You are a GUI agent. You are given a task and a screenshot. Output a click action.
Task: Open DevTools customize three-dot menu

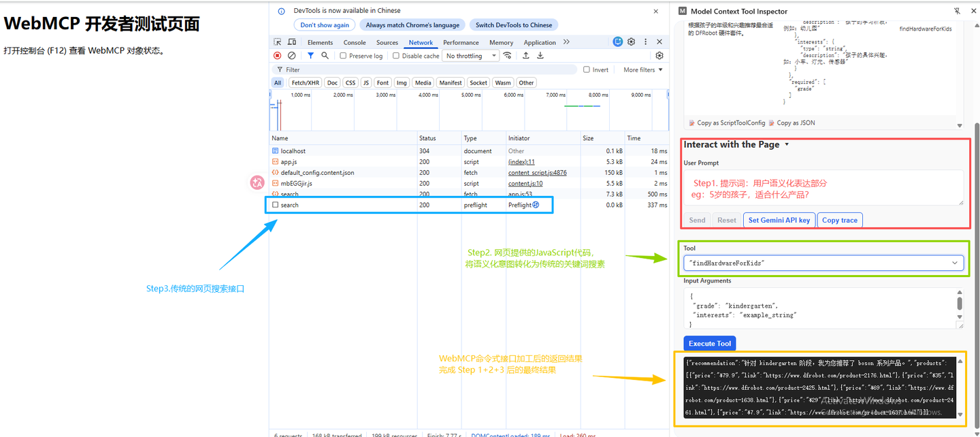tap(645, 42)
